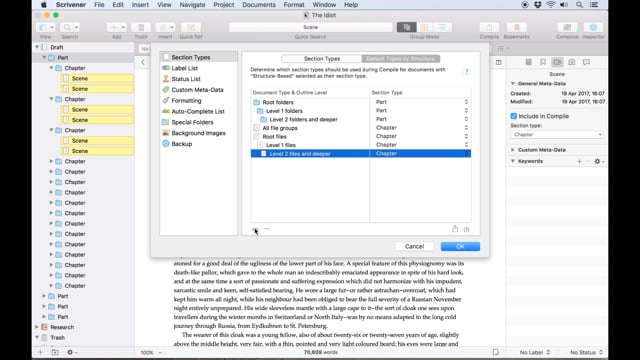Image resolution: width=640 pixels, height=360 pixels.
Task: Select the Corkboard group mode icon
Action: pos(424,27)
